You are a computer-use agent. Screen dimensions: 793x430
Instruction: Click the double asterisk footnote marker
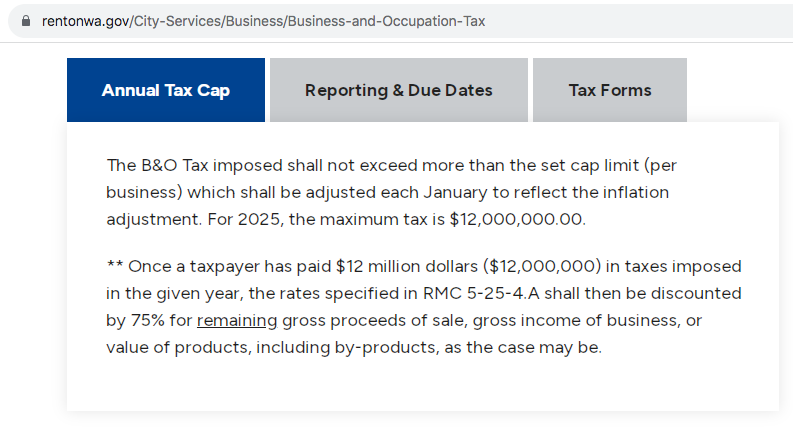coord(114,267)
